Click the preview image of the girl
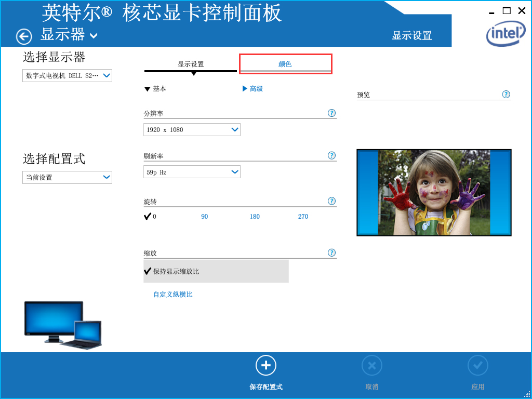The width and height of the screenshot is (532, 399). tap(434, 192)
